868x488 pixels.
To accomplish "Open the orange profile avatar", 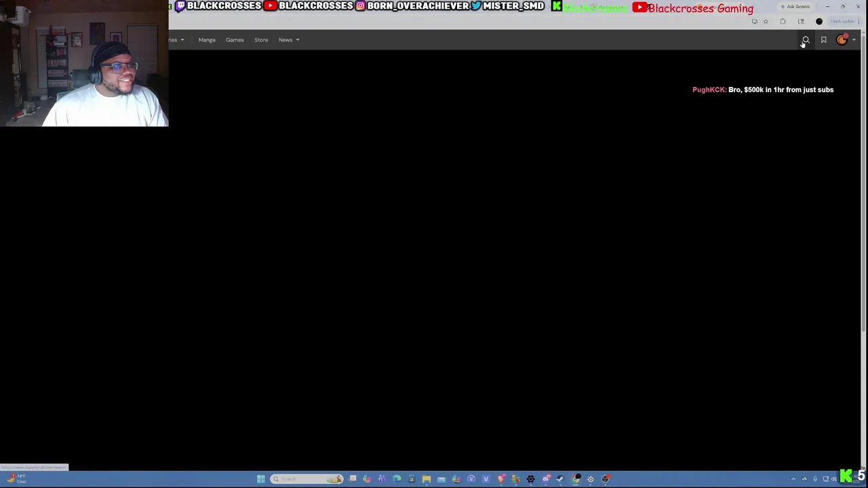I will (x=842, y=40).
